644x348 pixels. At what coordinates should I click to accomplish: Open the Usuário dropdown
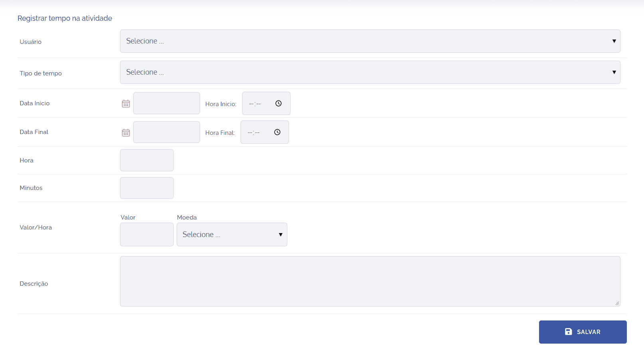[370, 41]
